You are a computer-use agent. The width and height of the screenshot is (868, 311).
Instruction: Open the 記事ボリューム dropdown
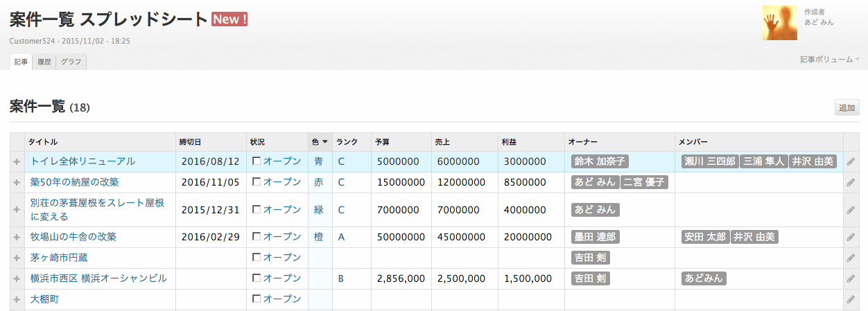(829, 60)
